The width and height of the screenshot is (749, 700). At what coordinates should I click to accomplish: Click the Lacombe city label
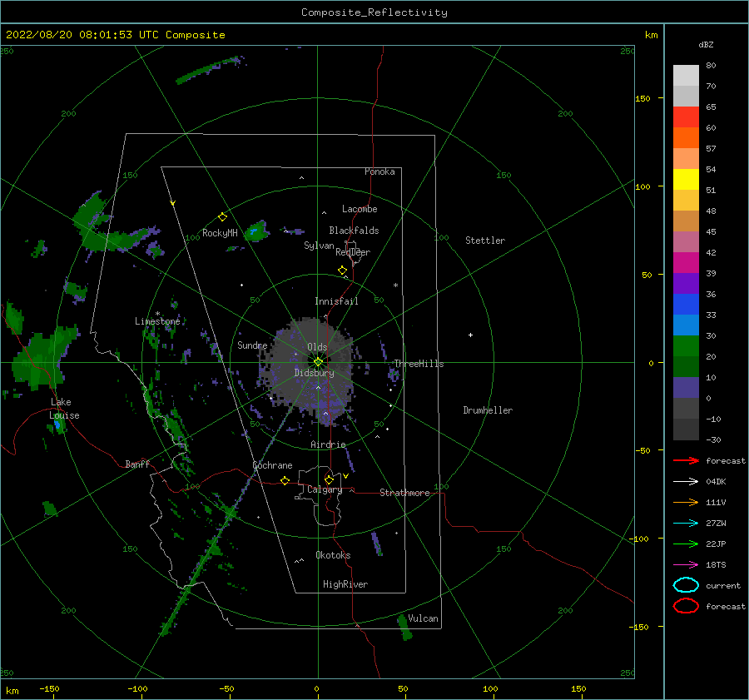[360, 209]
